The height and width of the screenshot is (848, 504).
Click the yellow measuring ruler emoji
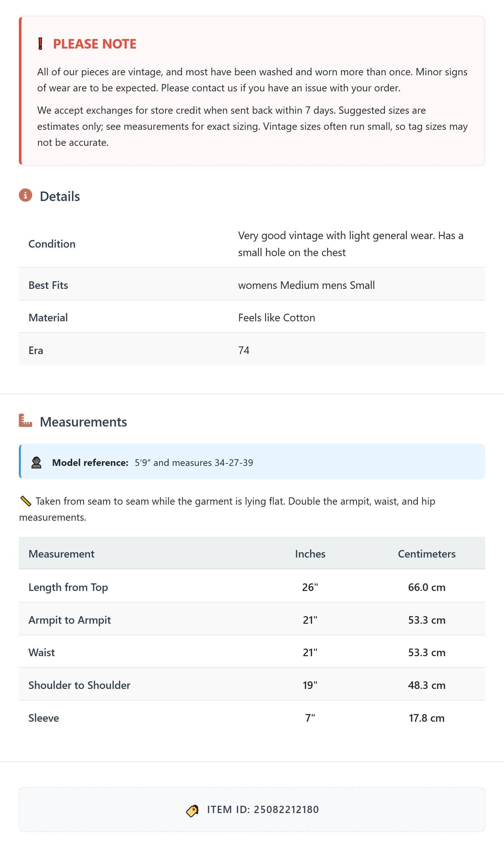coord(25,501)
